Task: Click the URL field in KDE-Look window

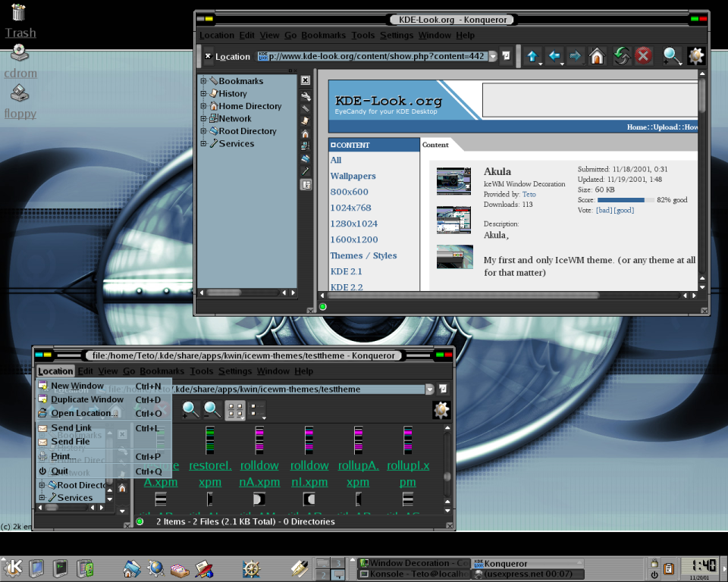Action: click(x=373, y=56)
